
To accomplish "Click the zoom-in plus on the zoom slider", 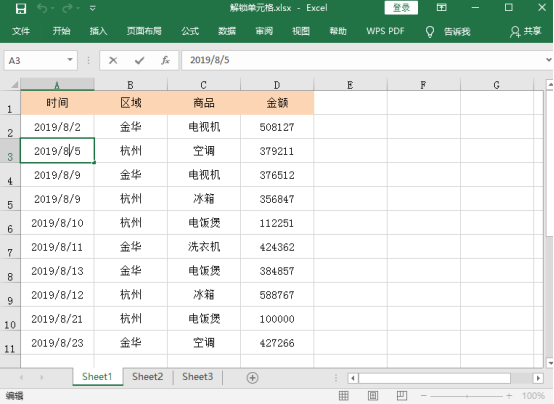I will [509, 396].
